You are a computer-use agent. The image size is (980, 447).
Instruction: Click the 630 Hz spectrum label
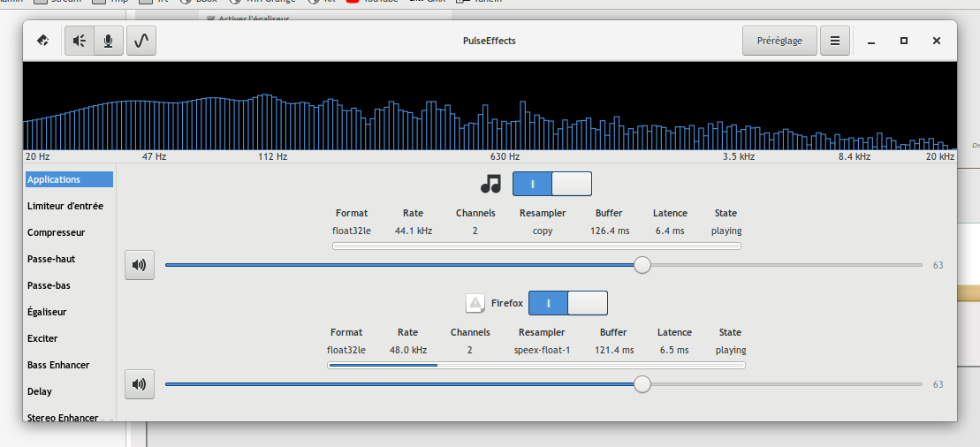(505, 156)
